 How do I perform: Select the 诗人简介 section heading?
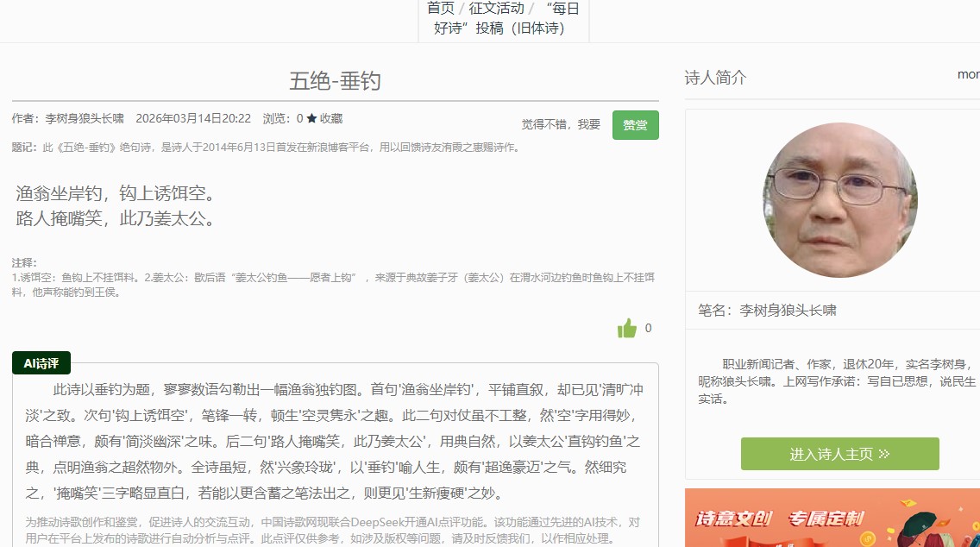(x=715, y=78)
